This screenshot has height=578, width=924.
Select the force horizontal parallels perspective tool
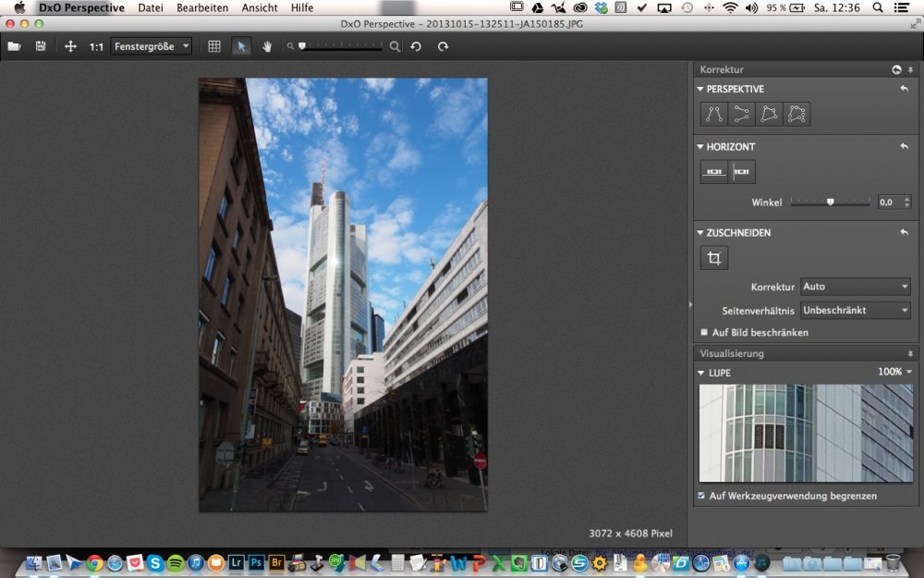(x=741, y=114)
